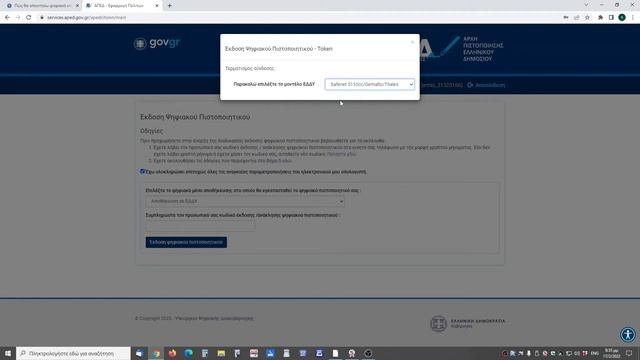Go back with the browser back arrow
640x360 pixels.
pyautogui.click(x=7, y=18)
